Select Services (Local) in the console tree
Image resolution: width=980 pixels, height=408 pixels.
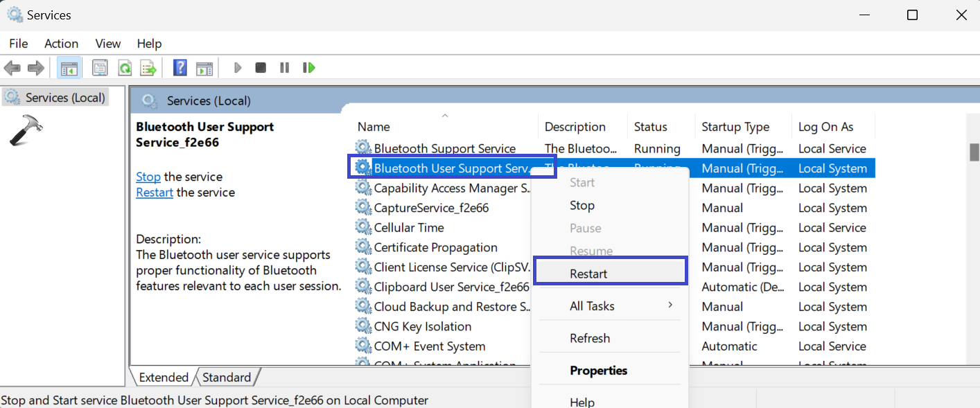[64, 98]
